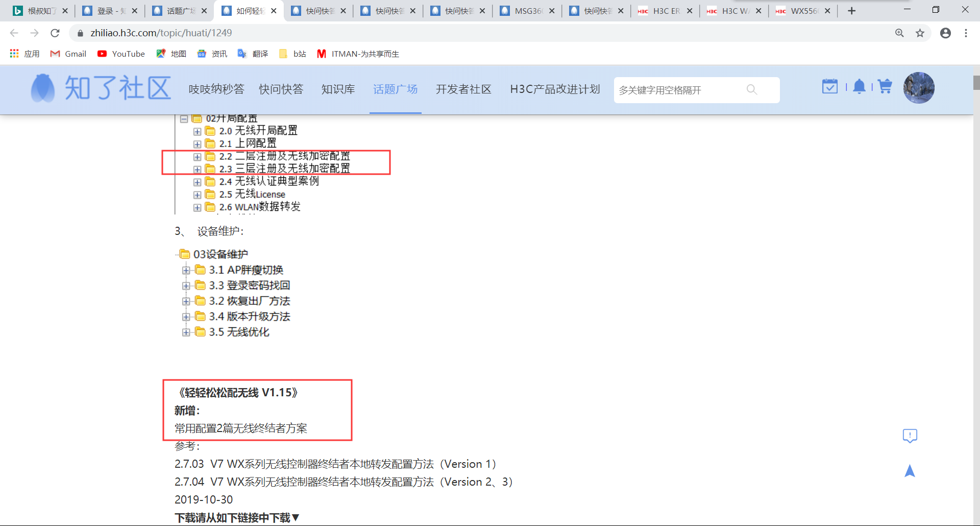Expand the 2.6 WLAN数据转发 folder
980x526 pixels.
coord(197,208)
